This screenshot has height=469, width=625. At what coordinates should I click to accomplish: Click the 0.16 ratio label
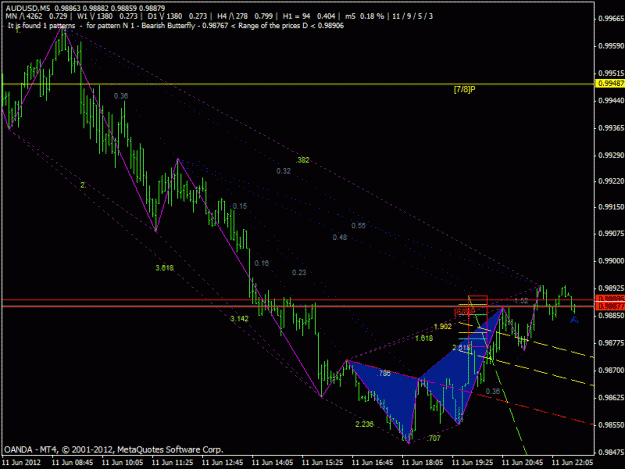[261, 263]
